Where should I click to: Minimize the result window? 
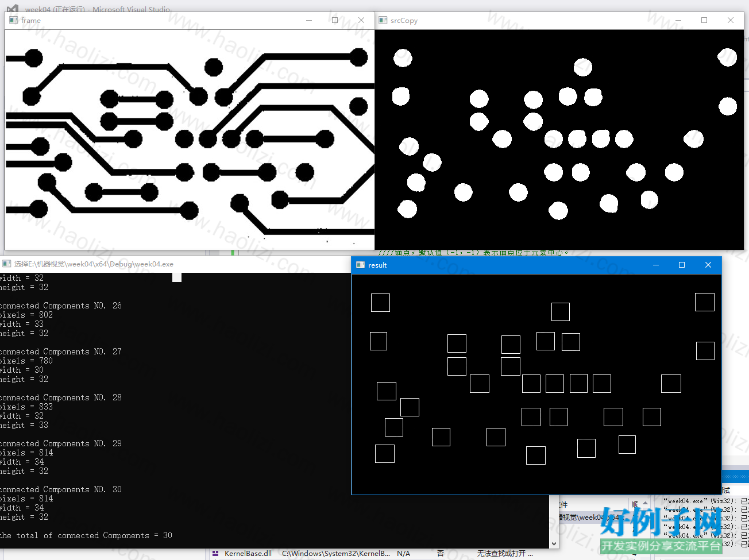click(656, 265)
